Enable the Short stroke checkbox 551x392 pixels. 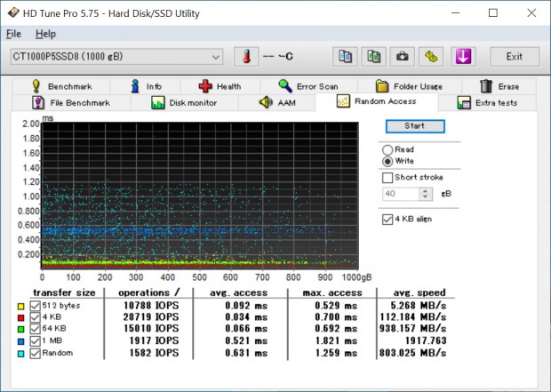[x=387, y=178]
